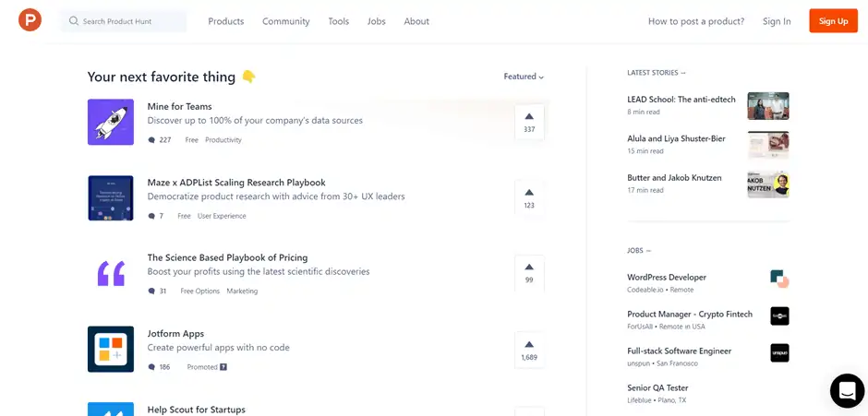
Task: Open comments on Mine for Teams
Action: [x=160, y=140]
